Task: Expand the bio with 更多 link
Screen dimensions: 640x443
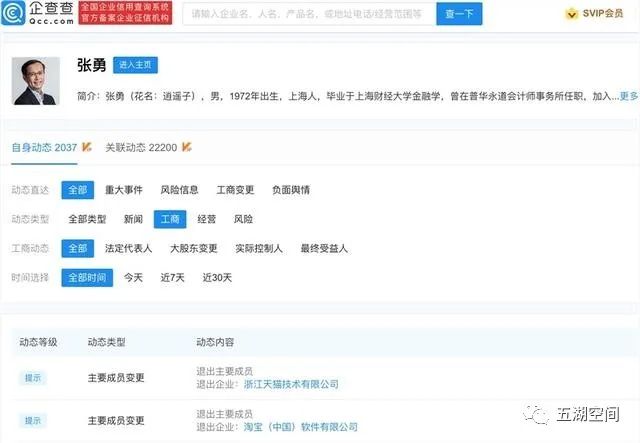Action: (629, 96)
